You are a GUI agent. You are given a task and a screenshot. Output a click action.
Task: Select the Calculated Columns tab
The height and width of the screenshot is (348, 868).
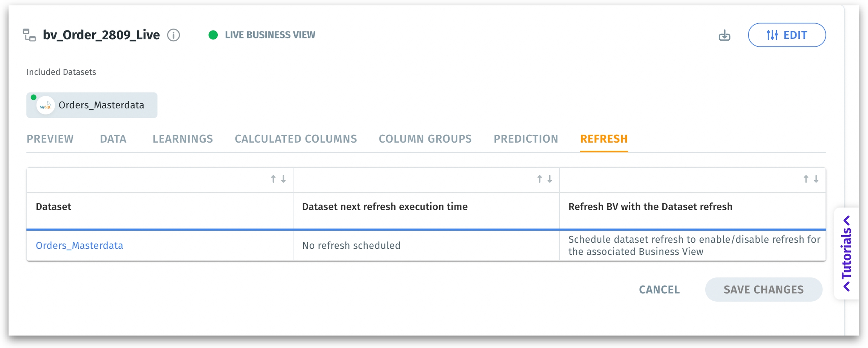[296, 139]
